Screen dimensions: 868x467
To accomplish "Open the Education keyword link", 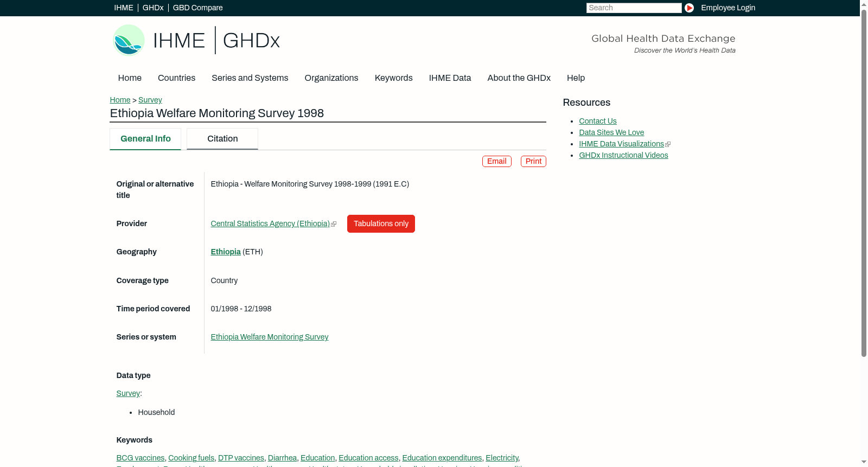I will pyautogui.click(x=317, y=458).
